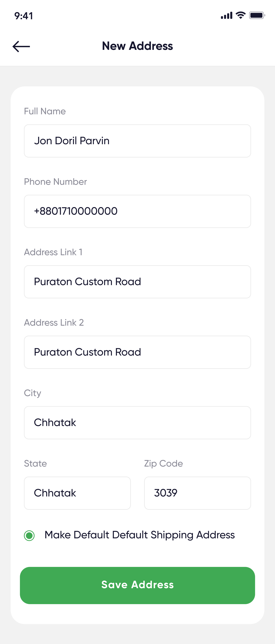This screenshot has height=644, width=275.
Task: Tap the Make Default Shipping Address label text
Action: tap(140, 535)
